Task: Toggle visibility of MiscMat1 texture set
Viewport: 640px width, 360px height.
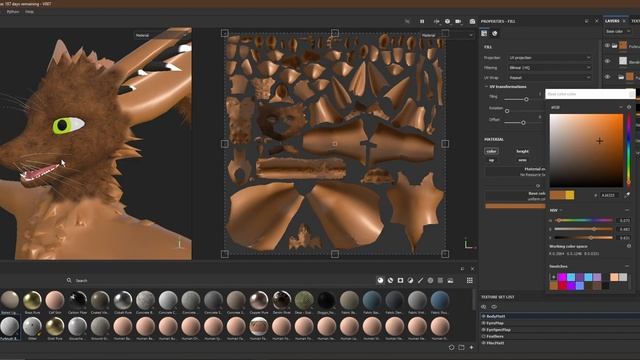Action: click(x=484, y=343)
